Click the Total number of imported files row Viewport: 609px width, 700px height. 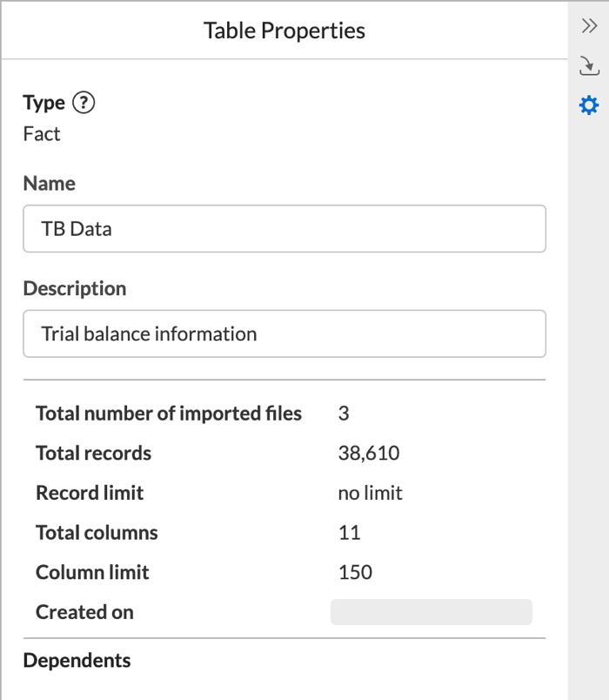(168, 414)
